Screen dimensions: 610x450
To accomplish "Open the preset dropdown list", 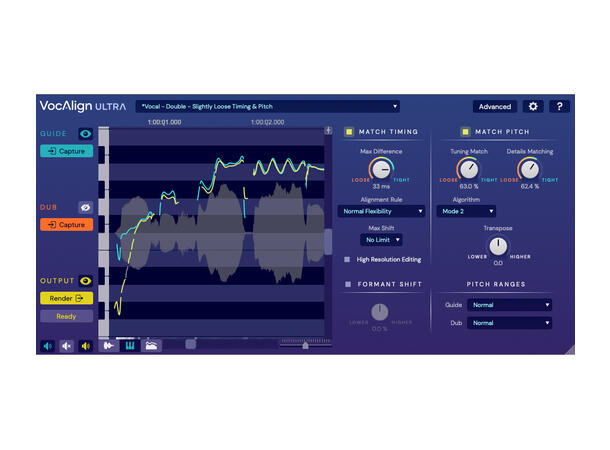I will pyautogui.click(x=268, y=107).
